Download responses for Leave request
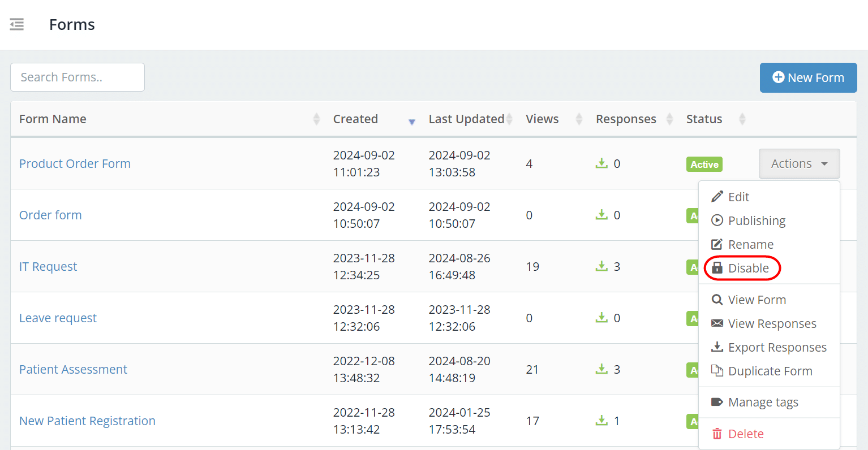 tap(601, 318)
